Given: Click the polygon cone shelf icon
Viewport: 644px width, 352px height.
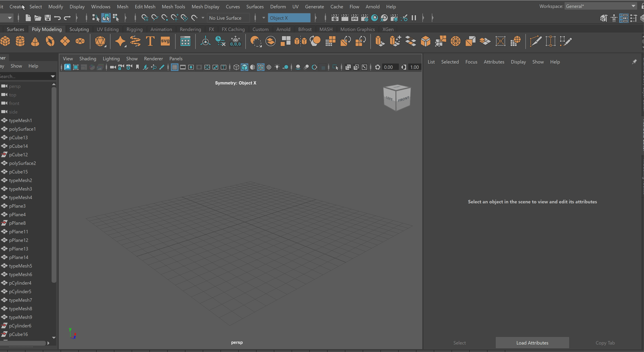Looking at the screenshot, I should point(35,41).
